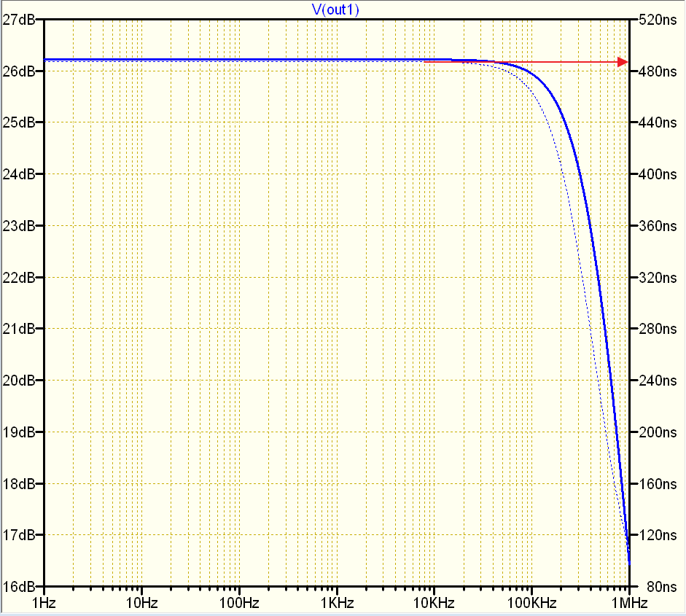Click the 240ns right axis label
This screenshot has width=686, height=616.
(658, 381)
